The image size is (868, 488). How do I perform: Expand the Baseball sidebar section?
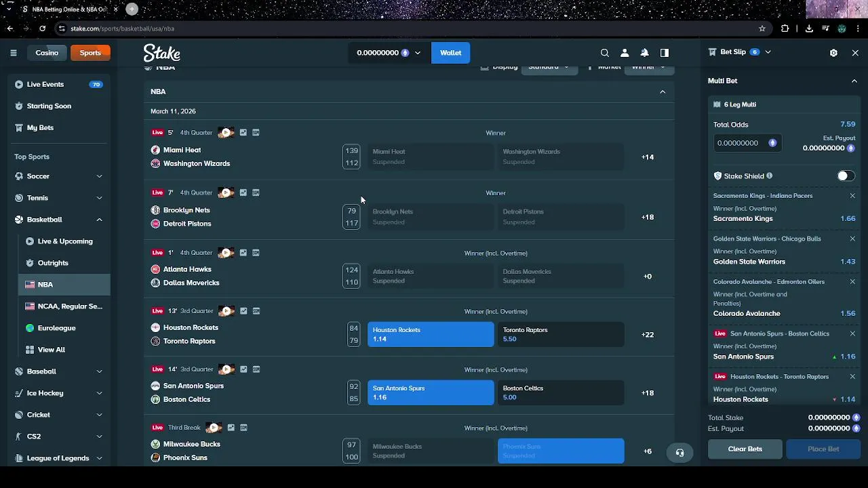coord(99,371)
